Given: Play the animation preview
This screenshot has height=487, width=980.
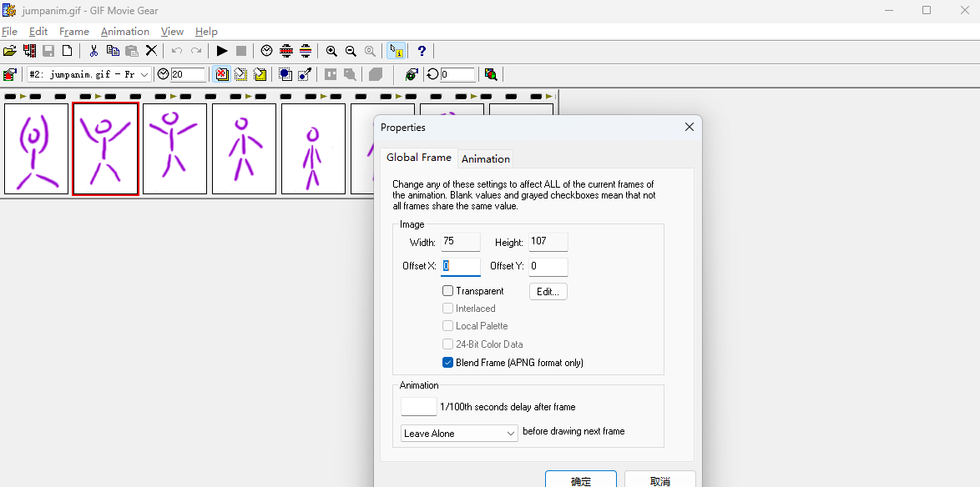Looking at the screenshot, I should pos(222,51).
